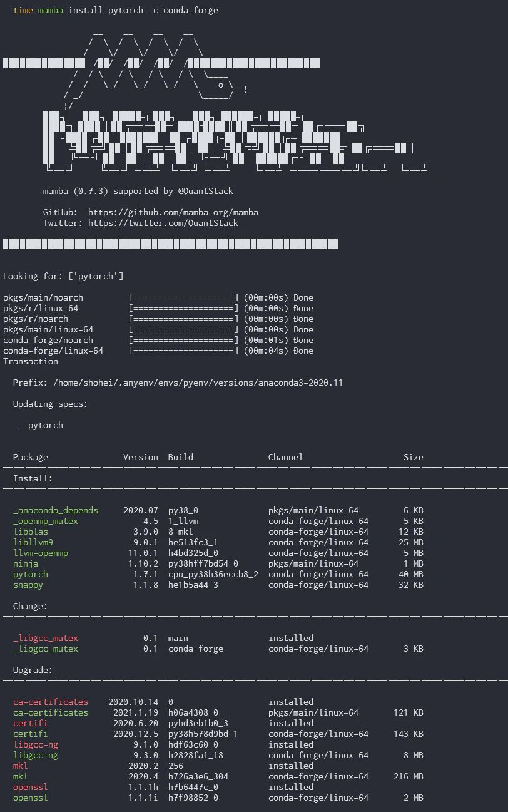Click openssl version 1.1.1i
This screenshot has height=812, width=508.
coord(143,798)
